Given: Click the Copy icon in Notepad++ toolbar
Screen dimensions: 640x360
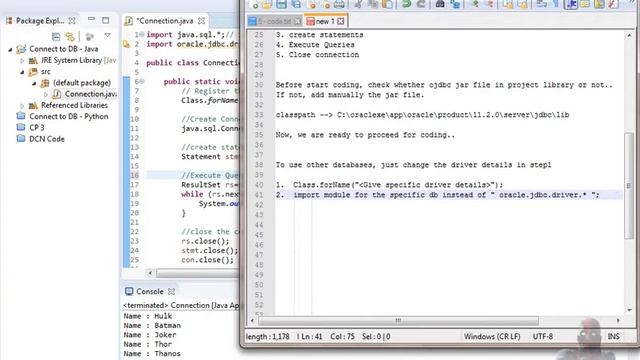Looking at the screenshot, I should (x=373, y=4).
